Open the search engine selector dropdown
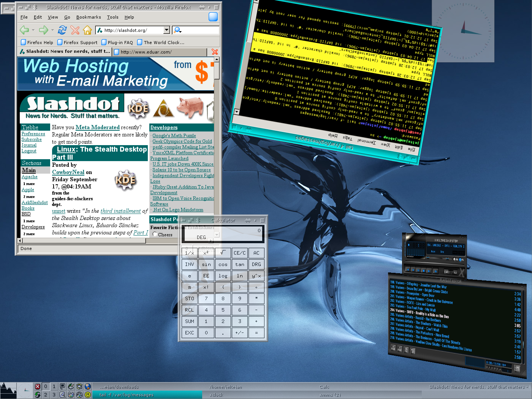532x399 pixels. [177, 30]
